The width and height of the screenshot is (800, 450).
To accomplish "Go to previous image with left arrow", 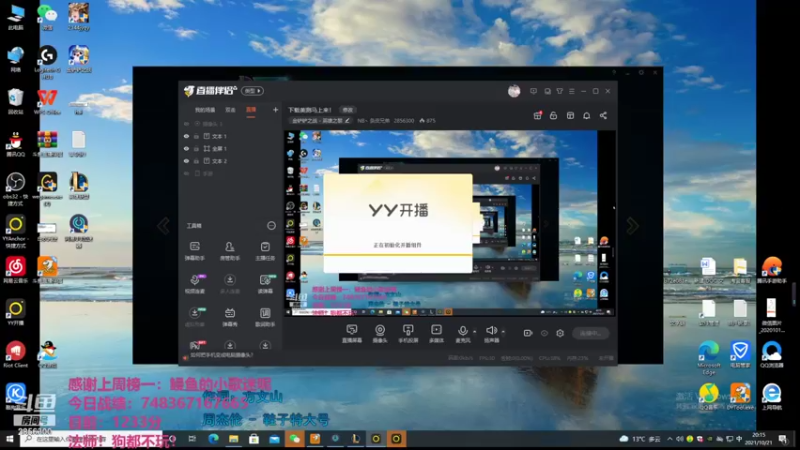I will pos(163,226).
